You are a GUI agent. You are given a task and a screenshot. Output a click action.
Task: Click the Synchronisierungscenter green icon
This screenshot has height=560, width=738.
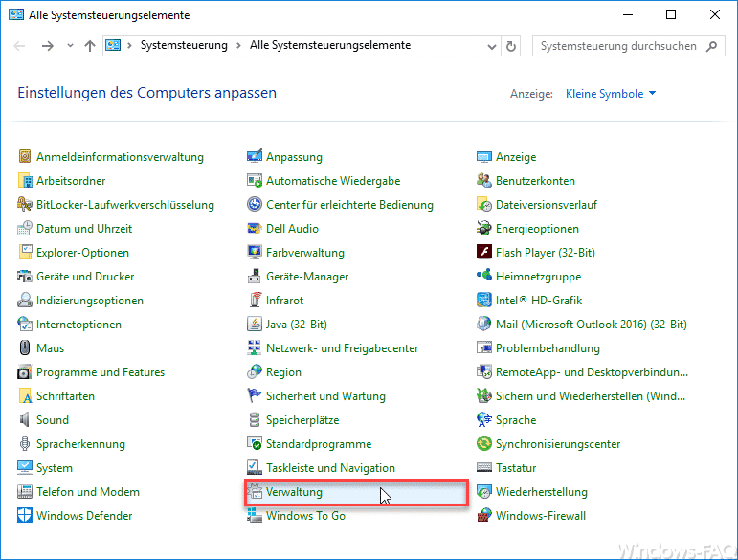tap(483, 444)
